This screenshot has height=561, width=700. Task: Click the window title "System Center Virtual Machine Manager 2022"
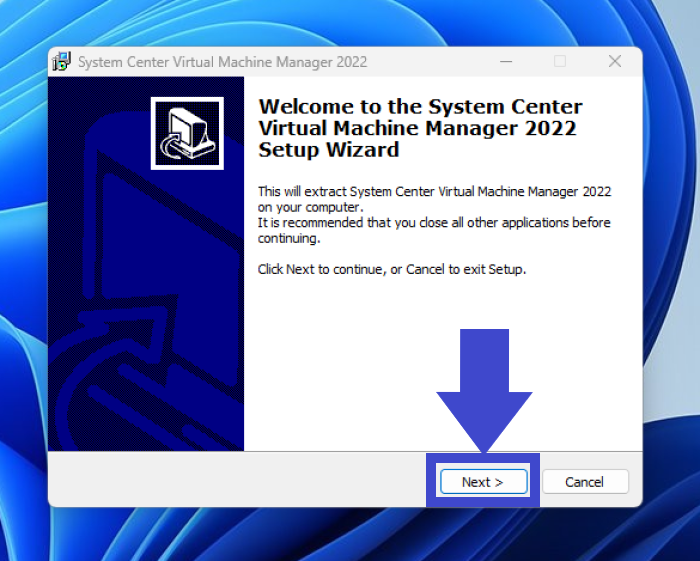(222, 62)
